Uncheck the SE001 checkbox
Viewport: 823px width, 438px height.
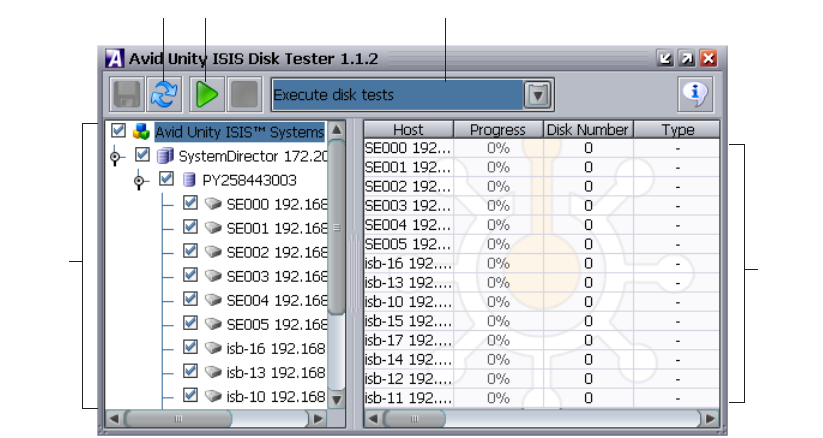click(x=191, y=226)
